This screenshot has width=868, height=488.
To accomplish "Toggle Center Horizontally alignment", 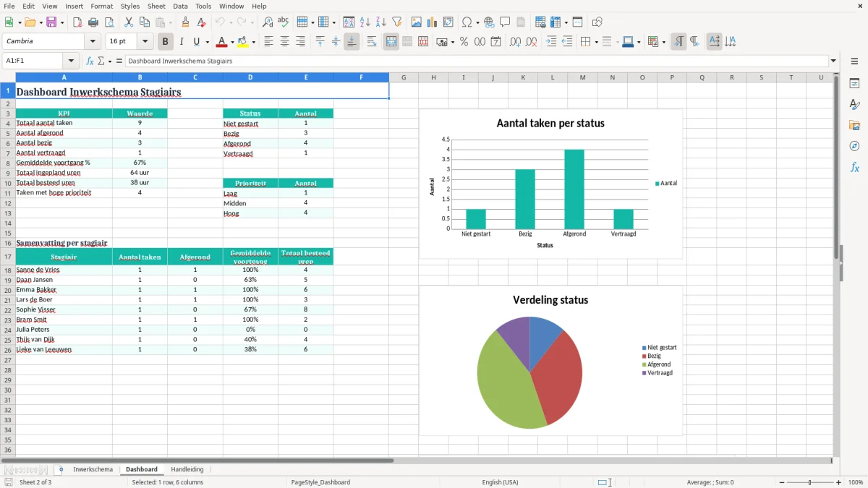I will [x=284, y=42].
